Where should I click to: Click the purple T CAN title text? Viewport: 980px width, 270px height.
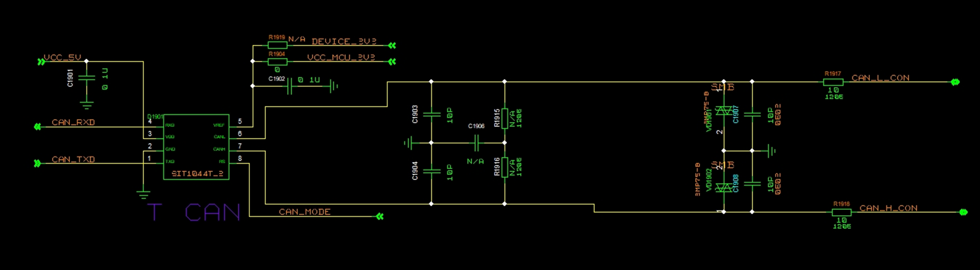194,212
